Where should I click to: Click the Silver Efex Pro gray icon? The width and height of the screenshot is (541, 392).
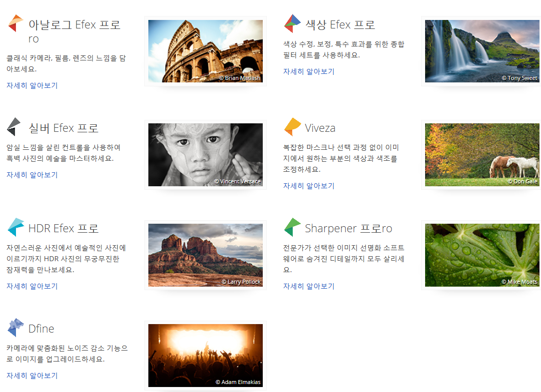14,126
